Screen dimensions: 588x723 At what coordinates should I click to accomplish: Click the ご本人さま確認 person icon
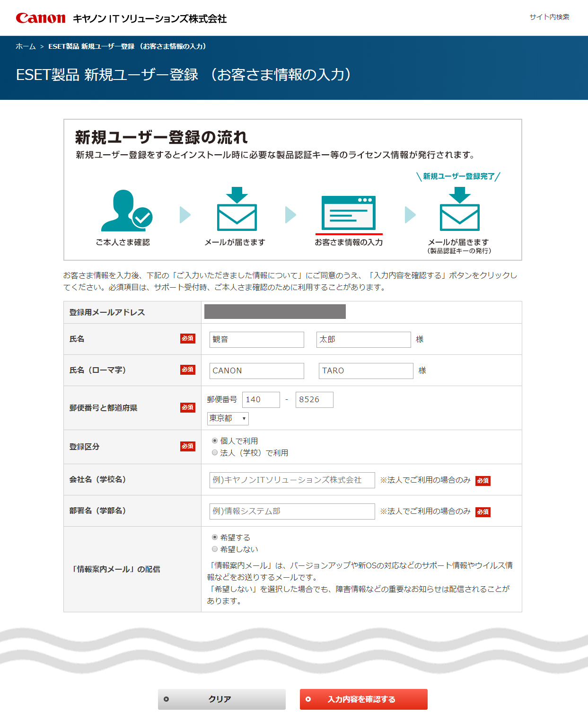tap(127, 211)
